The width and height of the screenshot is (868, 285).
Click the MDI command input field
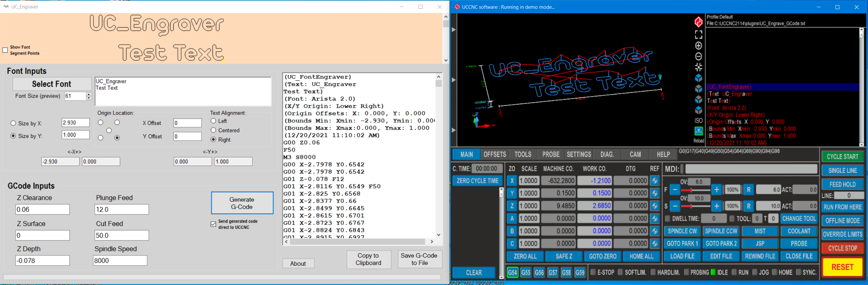751,169
